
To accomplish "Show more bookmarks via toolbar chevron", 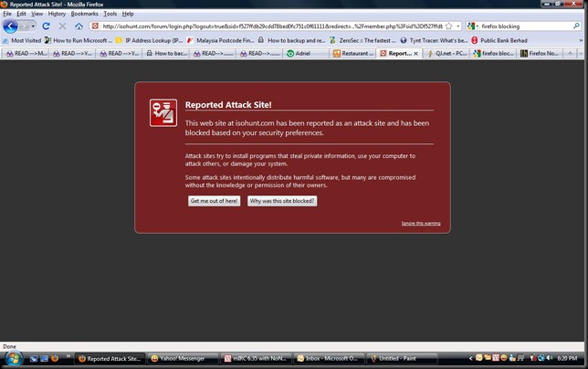I will [581, 40].
